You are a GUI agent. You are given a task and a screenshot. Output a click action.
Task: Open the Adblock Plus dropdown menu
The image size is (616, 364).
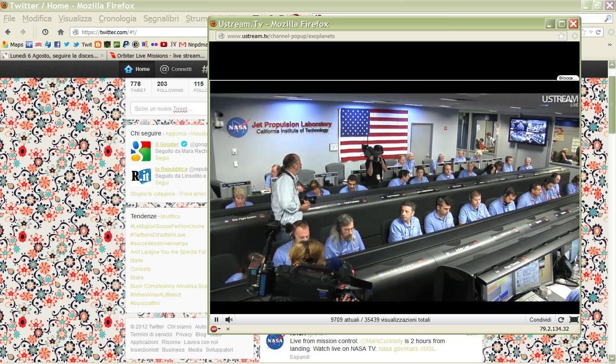coord(219,329)
